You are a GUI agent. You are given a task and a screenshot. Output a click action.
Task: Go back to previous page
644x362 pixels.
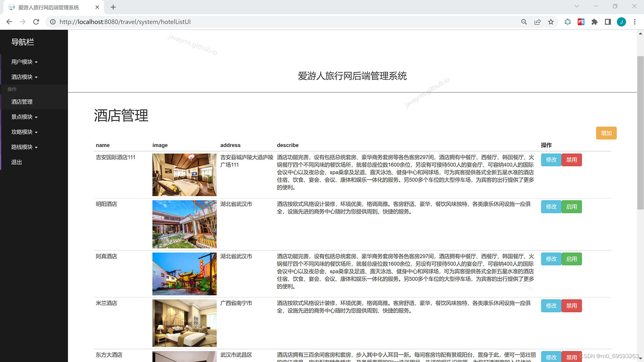9,22
